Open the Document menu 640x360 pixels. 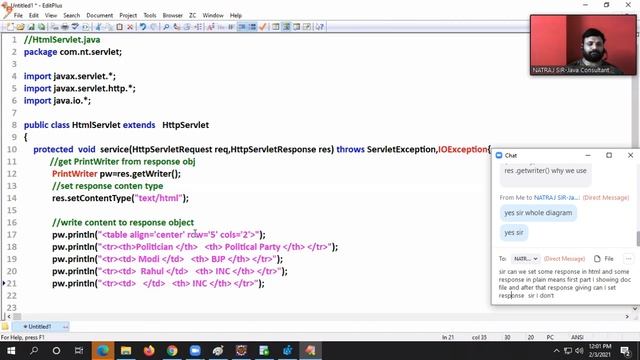click(x=100, y=16)
